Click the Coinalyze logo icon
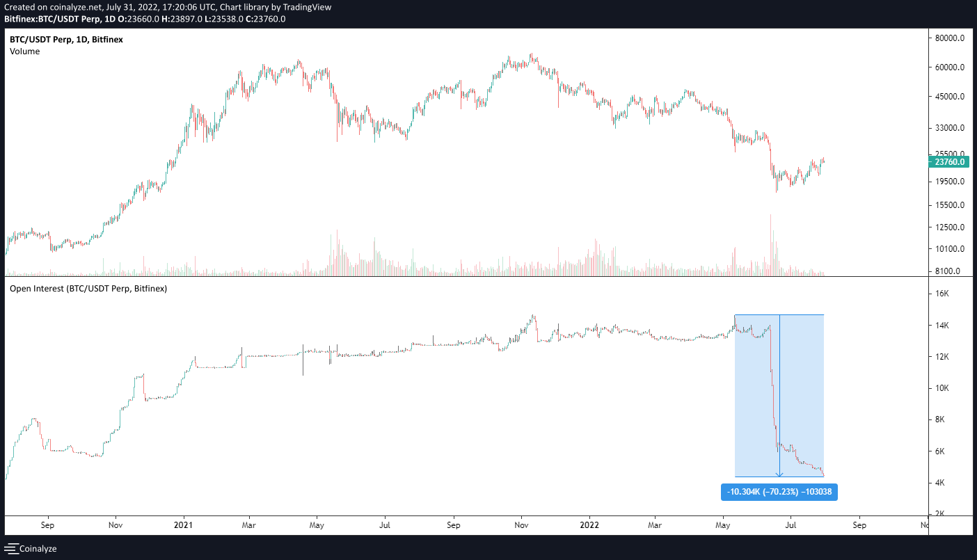 pos(12,549)
